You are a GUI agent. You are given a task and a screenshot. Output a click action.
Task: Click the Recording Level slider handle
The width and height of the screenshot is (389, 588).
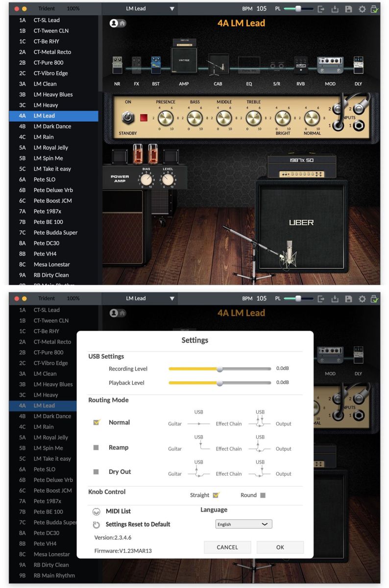[220, 368]
